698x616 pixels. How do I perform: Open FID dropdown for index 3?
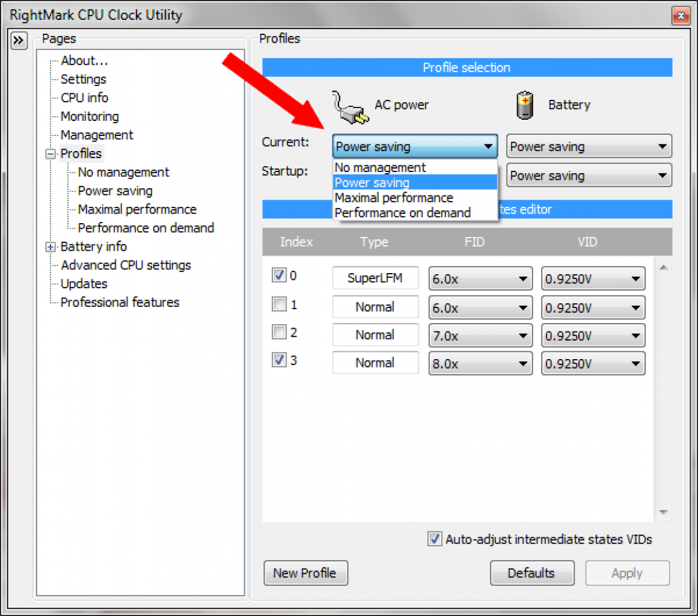pos(480,363)
